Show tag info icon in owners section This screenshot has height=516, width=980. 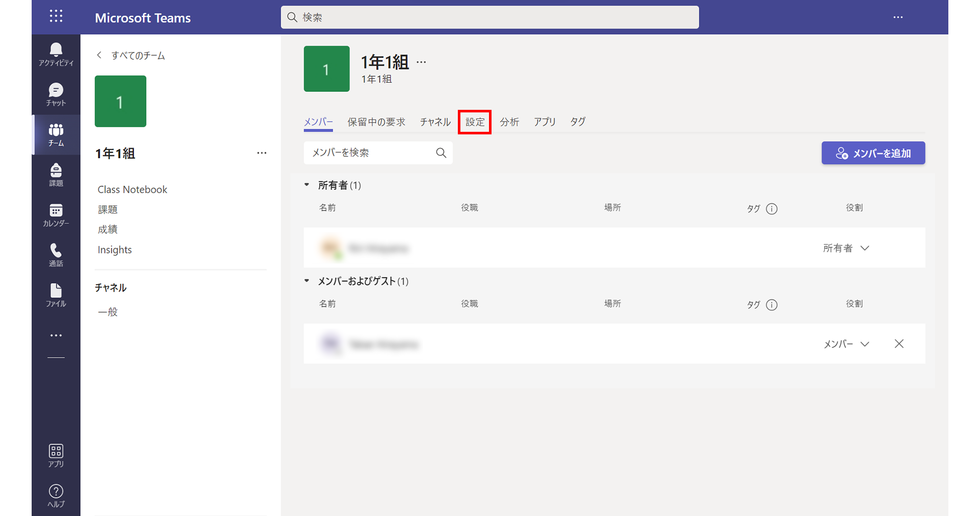(x=772, y=208)
